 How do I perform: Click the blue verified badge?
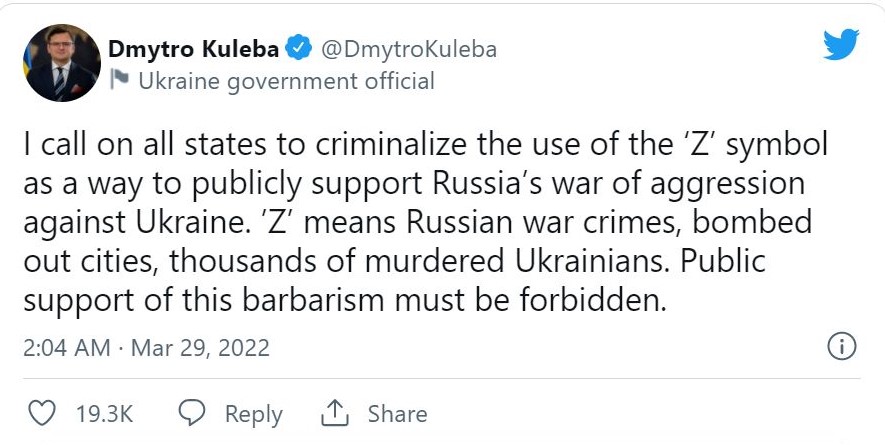pos(297,49)
